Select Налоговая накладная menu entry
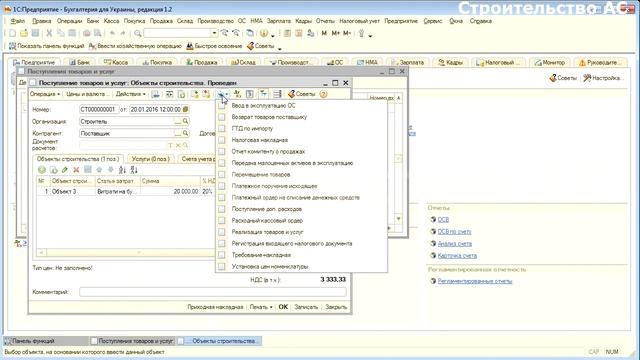 (x=260, y=140)
